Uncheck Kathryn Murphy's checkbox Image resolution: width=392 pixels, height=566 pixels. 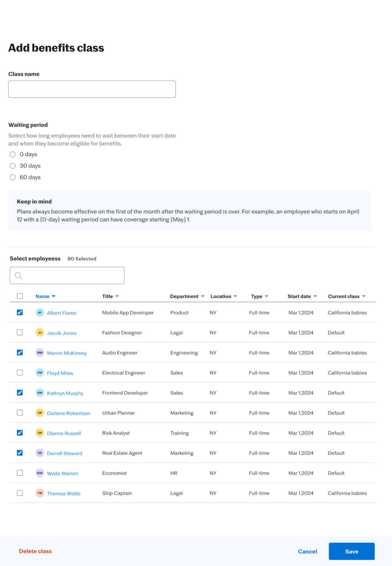(x=20, y=392)
